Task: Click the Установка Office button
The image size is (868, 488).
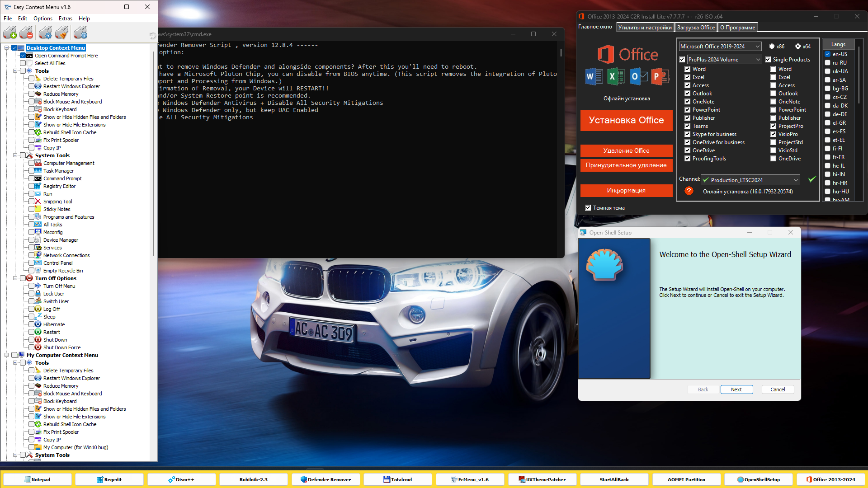Action: [626, 120]
